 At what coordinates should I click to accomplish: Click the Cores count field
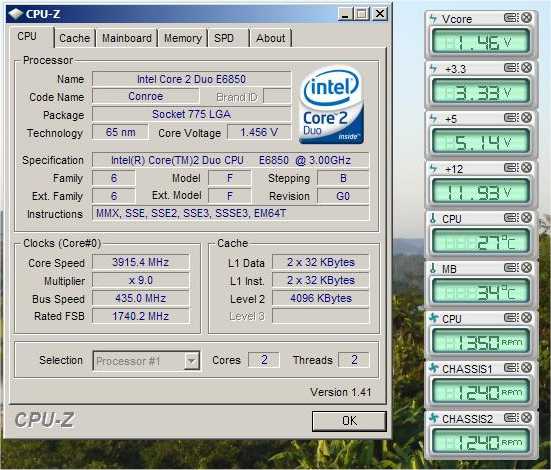tap(264, 360)
